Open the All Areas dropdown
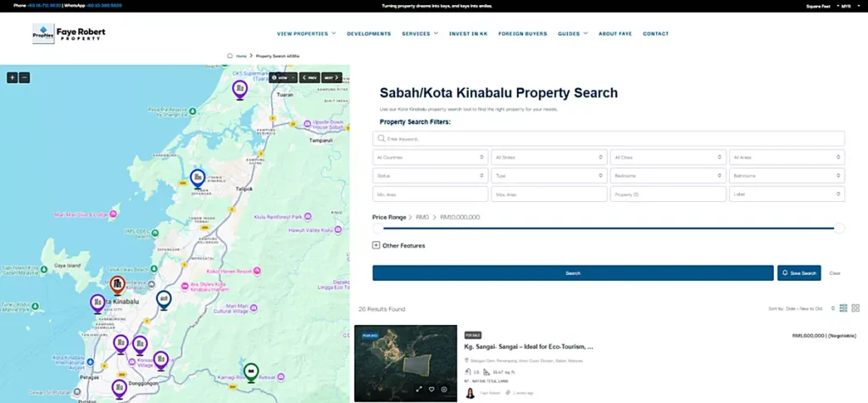Screen dimensions: 868x403 (x=787, y=158)
